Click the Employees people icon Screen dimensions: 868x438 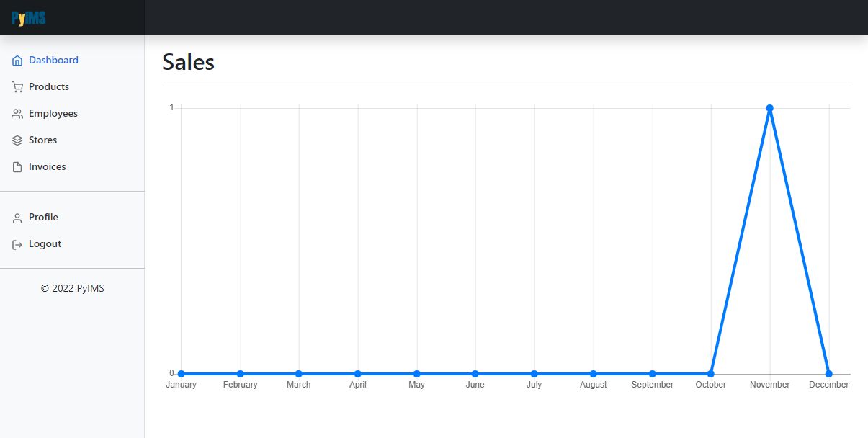coord(17,114)
